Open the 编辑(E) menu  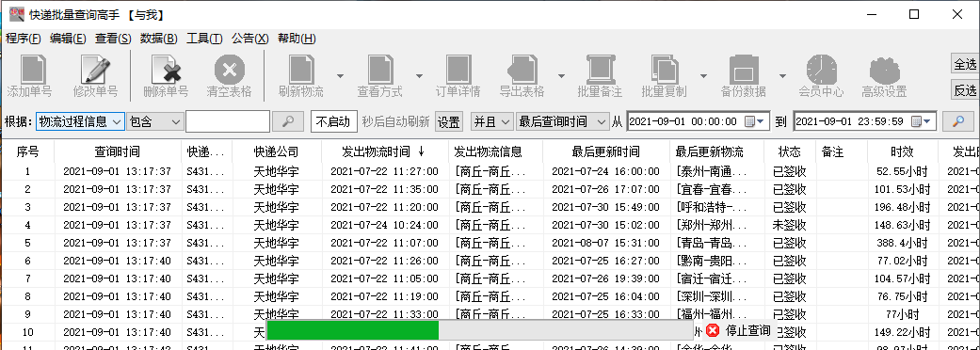(68, 39)
